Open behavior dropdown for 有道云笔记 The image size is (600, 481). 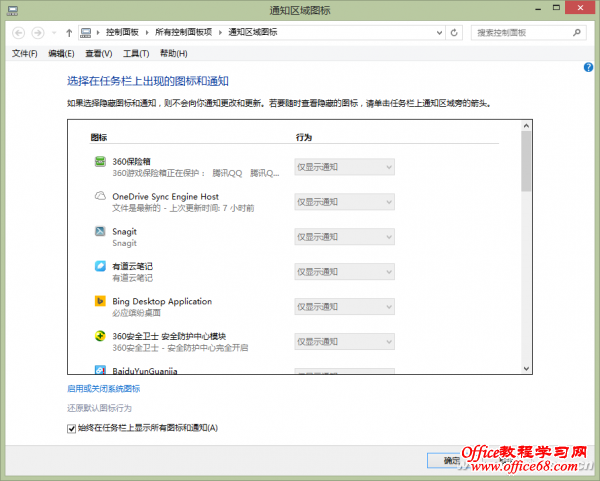click(x=344, y=272)
